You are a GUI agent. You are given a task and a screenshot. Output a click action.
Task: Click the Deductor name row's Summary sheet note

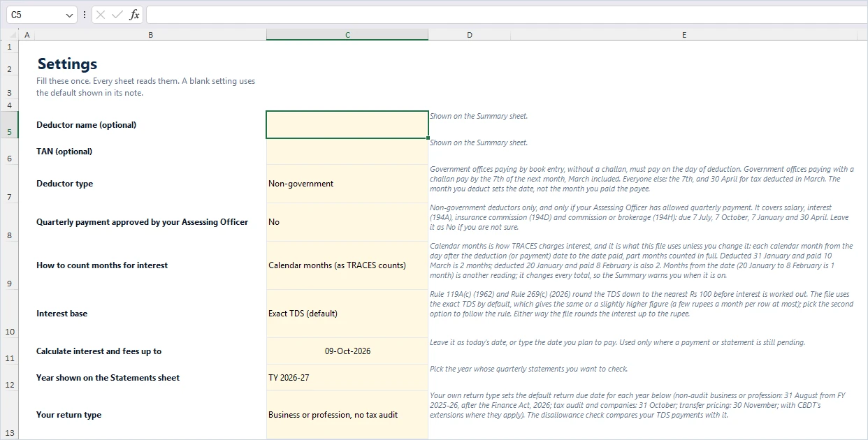[479, 116]
